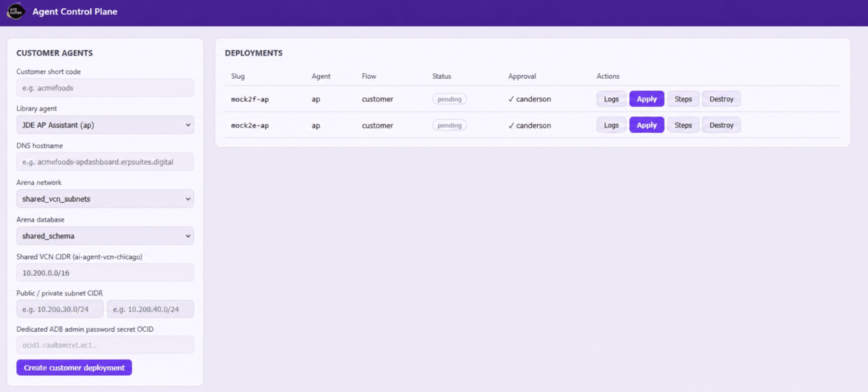Destroy the mock2f-ap deployment
The image size is (868, 392).
[x=721, y=99]
